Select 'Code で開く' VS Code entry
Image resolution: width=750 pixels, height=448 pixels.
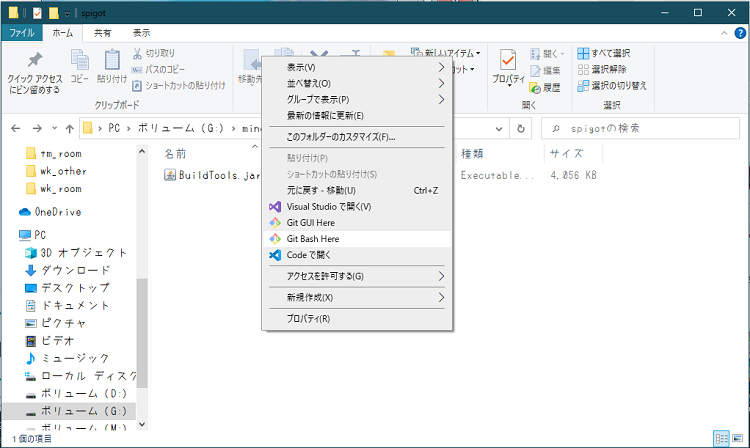tap(310, 255)
